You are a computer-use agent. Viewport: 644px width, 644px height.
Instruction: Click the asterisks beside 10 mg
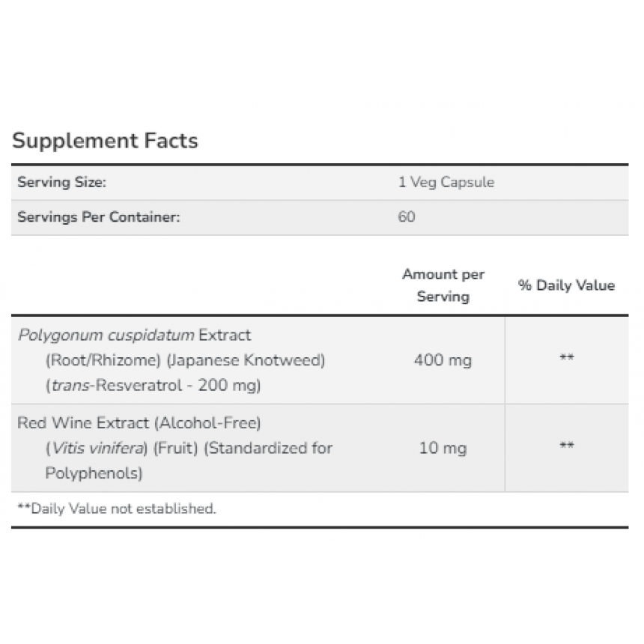567,446
